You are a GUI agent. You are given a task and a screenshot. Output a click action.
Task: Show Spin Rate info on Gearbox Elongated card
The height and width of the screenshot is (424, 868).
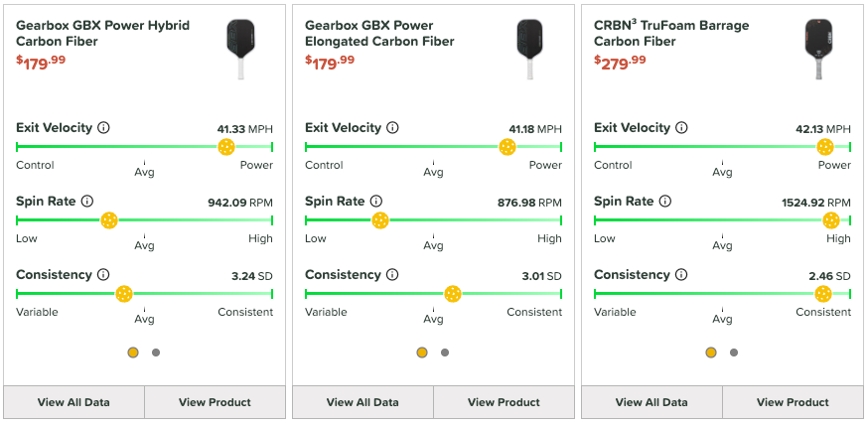click(376, 202)
